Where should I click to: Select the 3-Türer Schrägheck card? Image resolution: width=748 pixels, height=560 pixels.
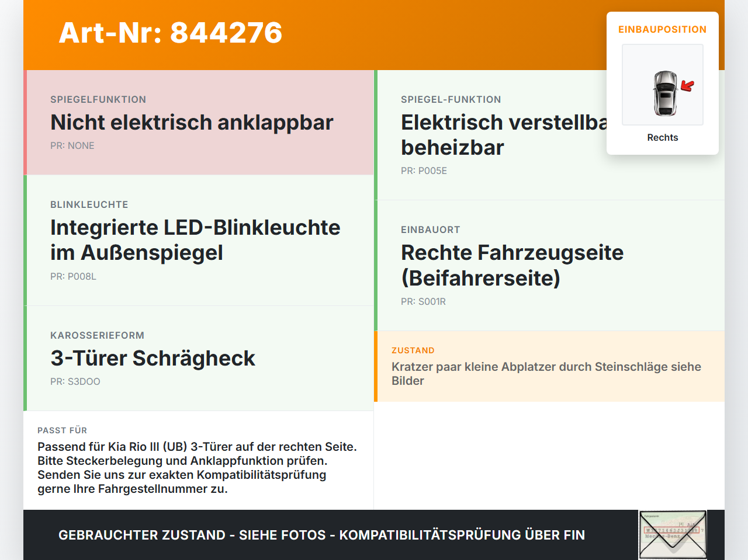[x=199, y=359]
